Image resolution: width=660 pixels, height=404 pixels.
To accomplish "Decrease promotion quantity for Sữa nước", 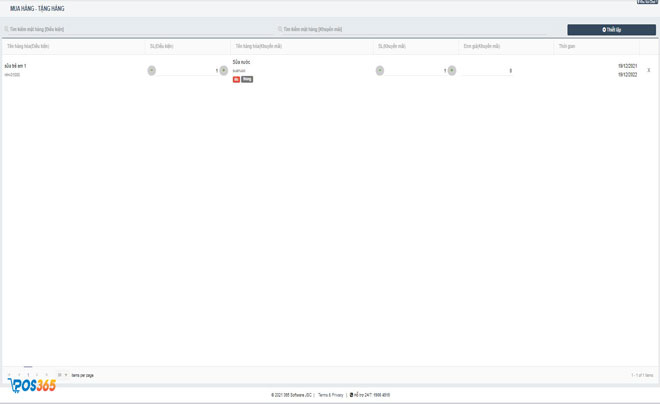I will pos(380,70).
